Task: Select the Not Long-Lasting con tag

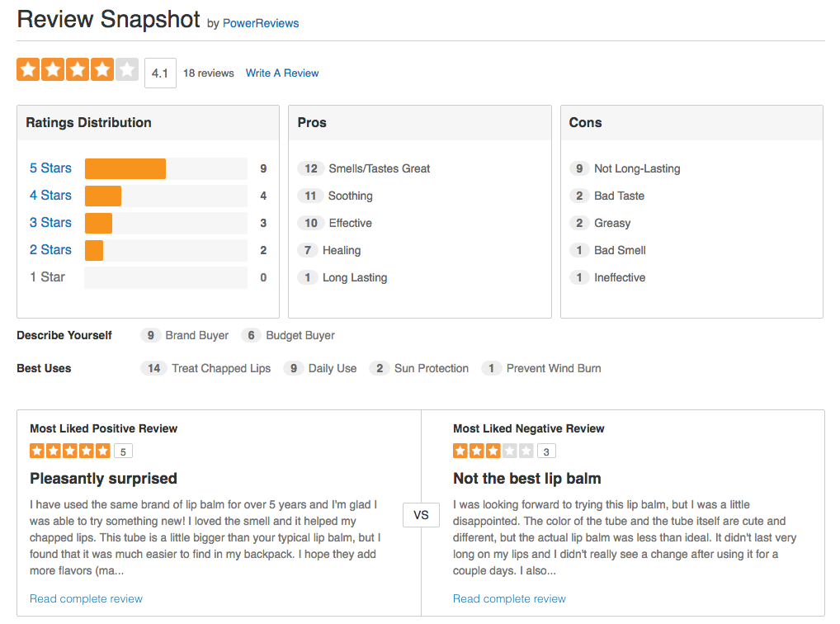Action: 637,168
